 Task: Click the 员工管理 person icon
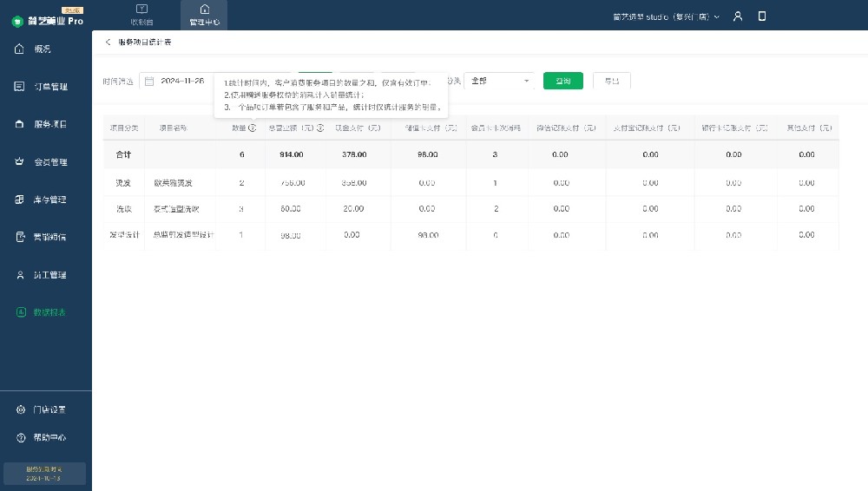[x=20, y=275]
